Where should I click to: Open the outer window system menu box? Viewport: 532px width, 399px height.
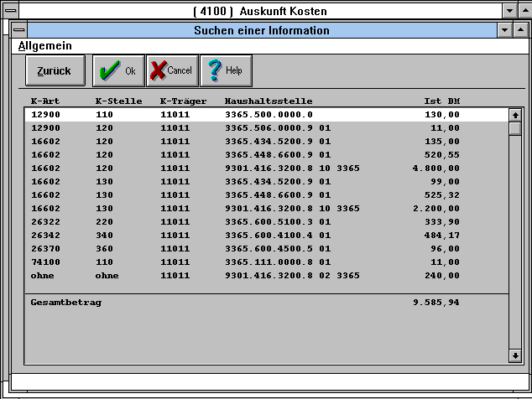tap(9, 11)
